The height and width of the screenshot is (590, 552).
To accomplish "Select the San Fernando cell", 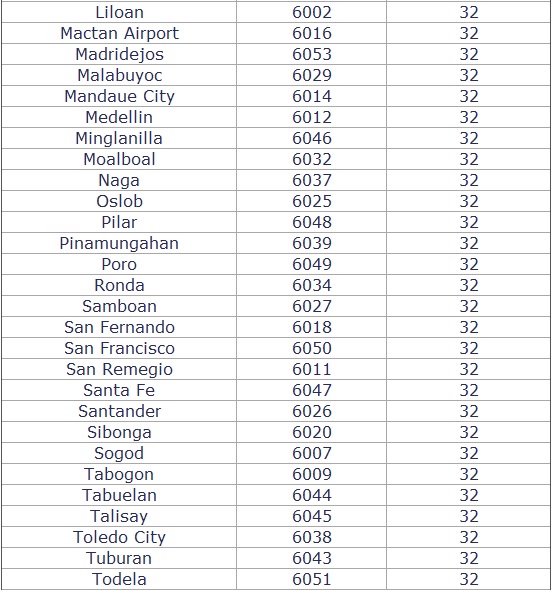I will click(x=119, y=327).
